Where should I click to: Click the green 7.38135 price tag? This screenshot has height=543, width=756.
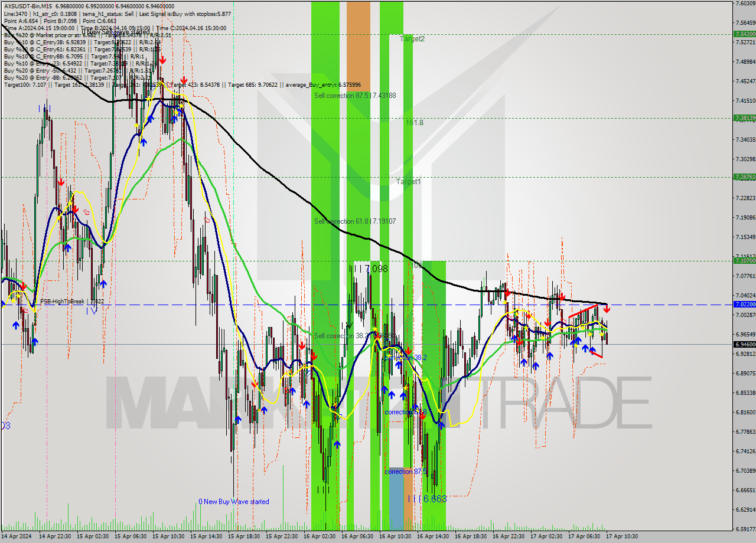[x=744, y=117]
